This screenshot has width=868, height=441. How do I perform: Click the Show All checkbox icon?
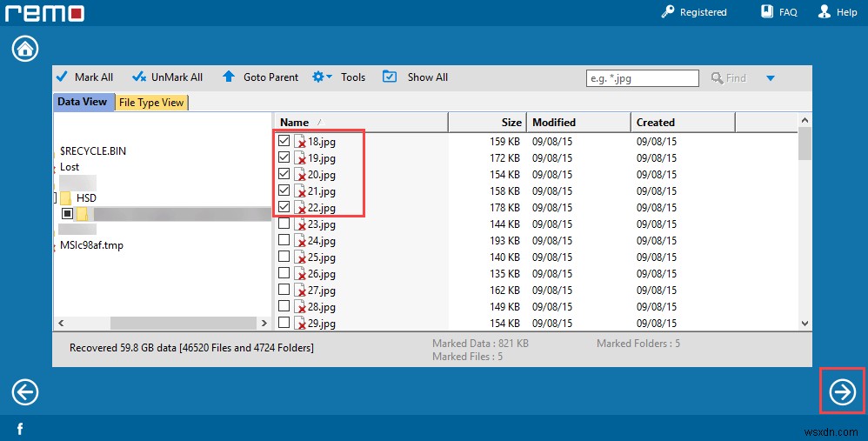click(390, 77)
